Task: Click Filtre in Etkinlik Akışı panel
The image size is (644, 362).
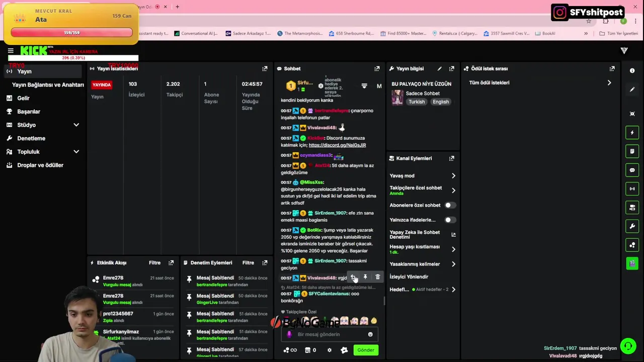Action: point(154,262)
